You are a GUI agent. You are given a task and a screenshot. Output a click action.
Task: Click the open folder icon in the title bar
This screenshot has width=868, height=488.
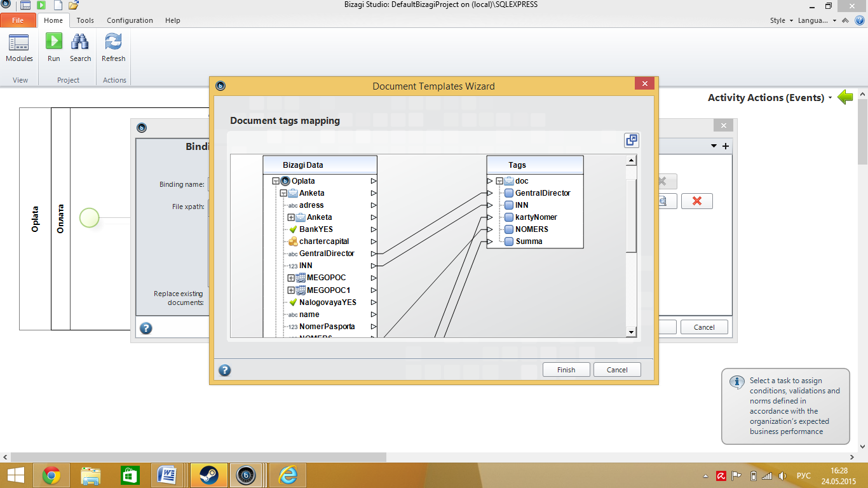[73, 6]
